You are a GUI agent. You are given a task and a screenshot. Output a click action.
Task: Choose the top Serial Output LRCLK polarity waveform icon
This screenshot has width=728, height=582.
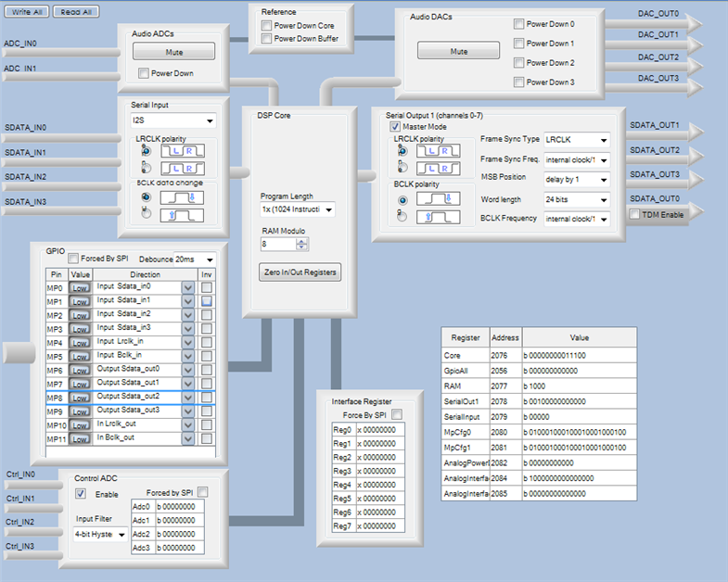439,151
